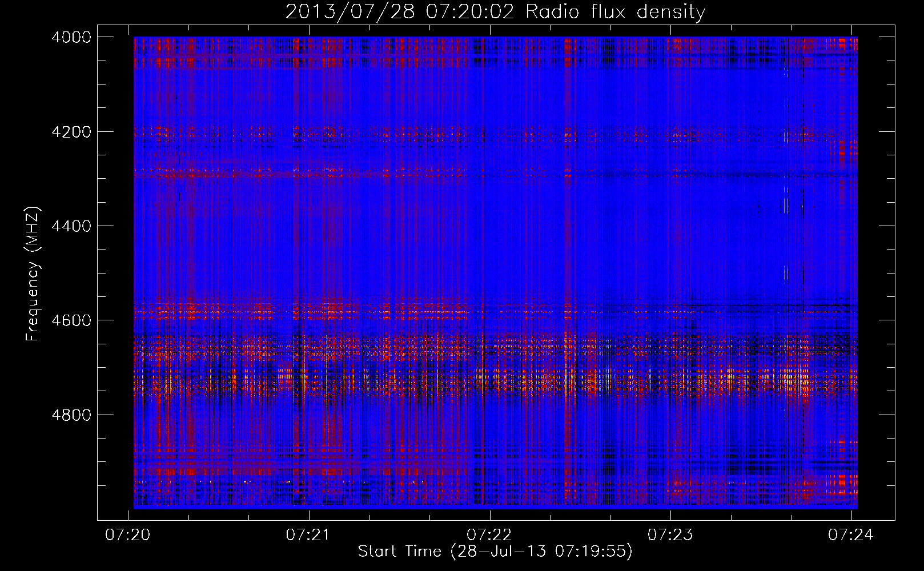Click the 07:21 time tick label
The image size is (924, 571).
pyautogui.click(x=309, y=534)
